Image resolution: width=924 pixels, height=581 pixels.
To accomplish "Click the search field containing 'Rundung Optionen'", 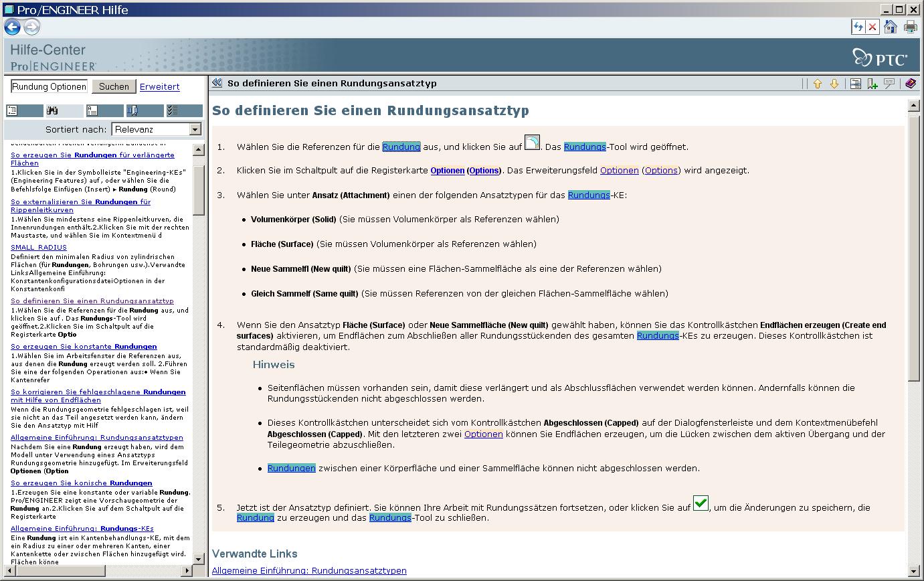I will (49, 86).
